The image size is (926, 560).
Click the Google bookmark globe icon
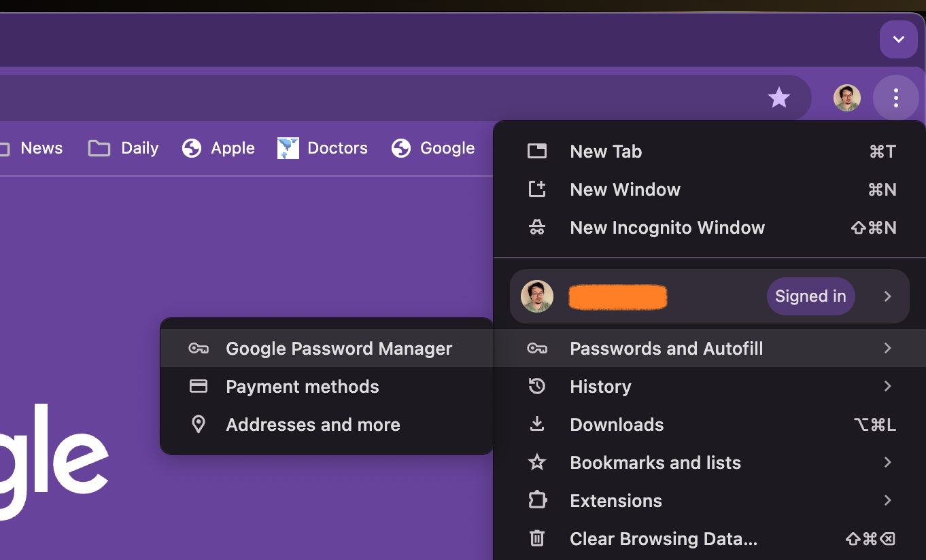401,148
